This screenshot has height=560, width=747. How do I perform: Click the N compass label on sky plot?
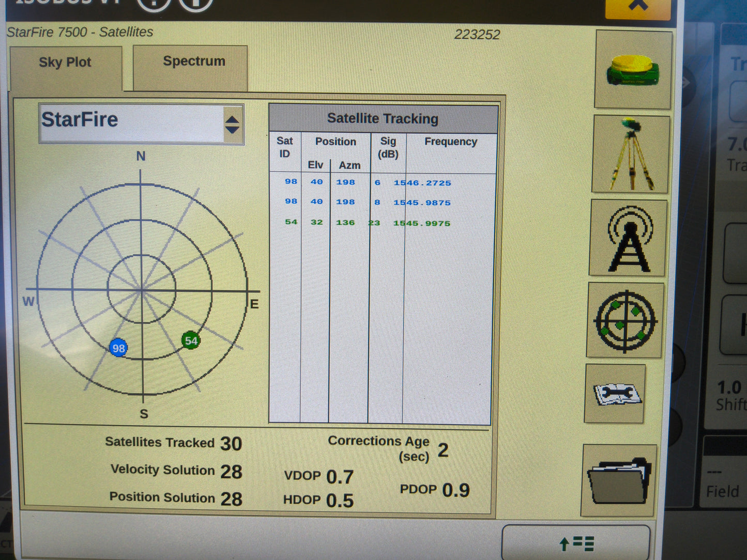(x=141, y=156)
